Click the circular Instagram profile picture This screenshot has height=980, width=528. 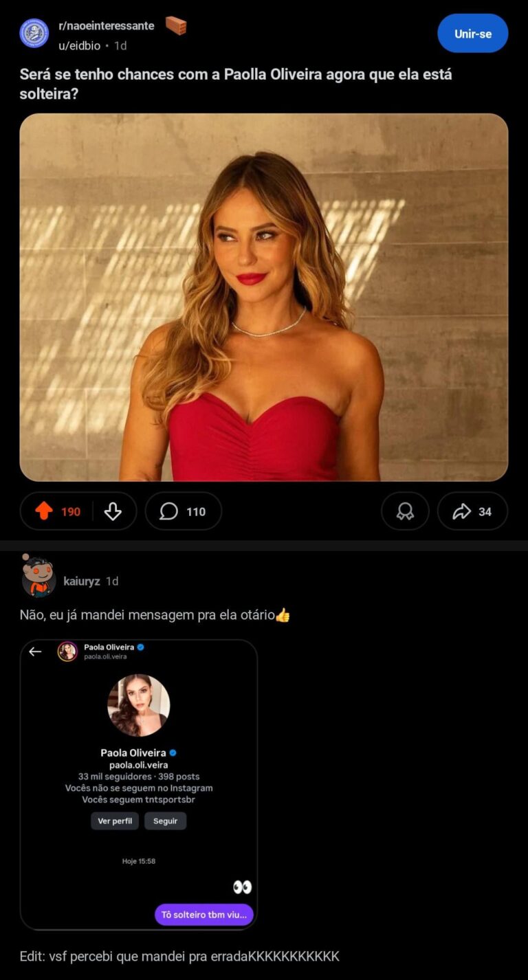click(x=138, y=705)
